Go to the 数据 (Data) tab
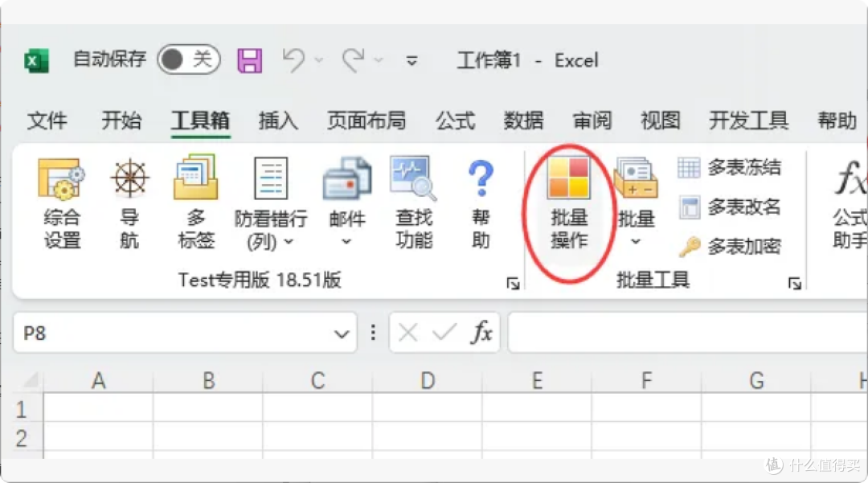This screenshot has height=483, width=868. coord(523,120)
